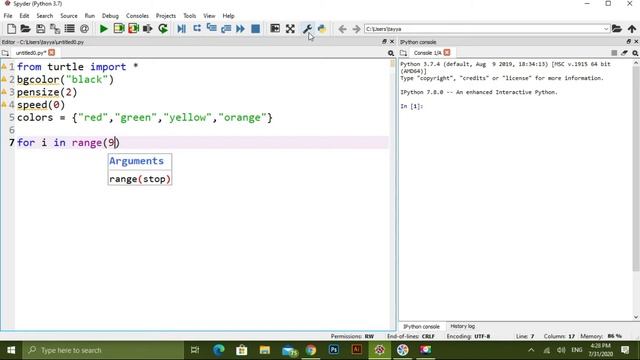Close the Editor pane

click(392, 42)
